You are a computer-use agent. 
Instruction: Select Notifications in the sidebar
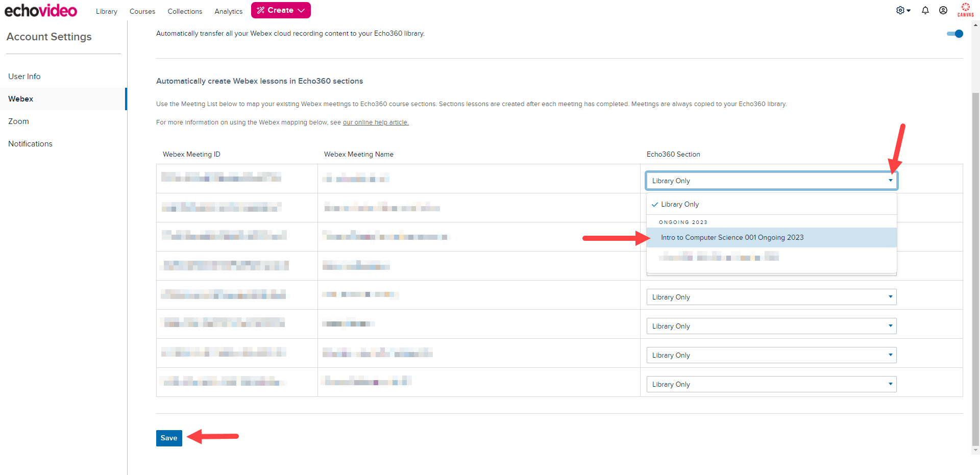click(x=30, y=143)
